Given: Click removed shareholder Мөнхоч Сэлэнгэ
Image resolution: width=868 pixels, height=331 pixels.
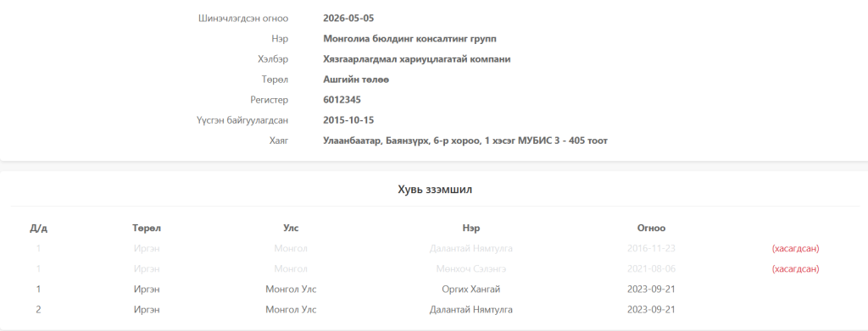Looking at the screenshot, I should point(471,269).
